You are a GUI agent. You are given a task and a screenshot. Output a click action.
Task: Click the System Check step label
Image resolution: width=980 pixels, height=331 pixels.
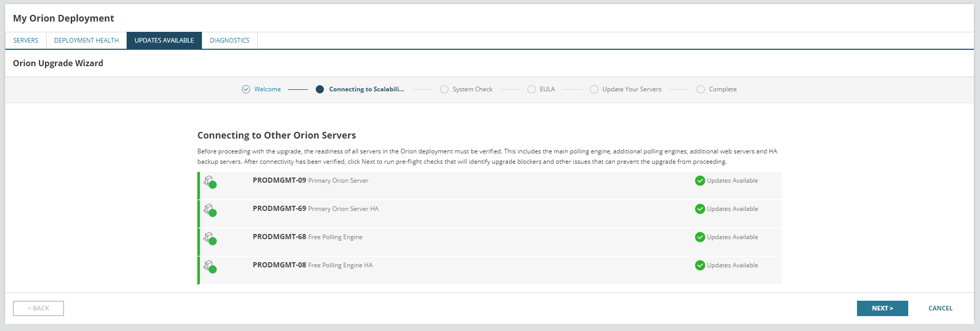(x=473, y=89)
